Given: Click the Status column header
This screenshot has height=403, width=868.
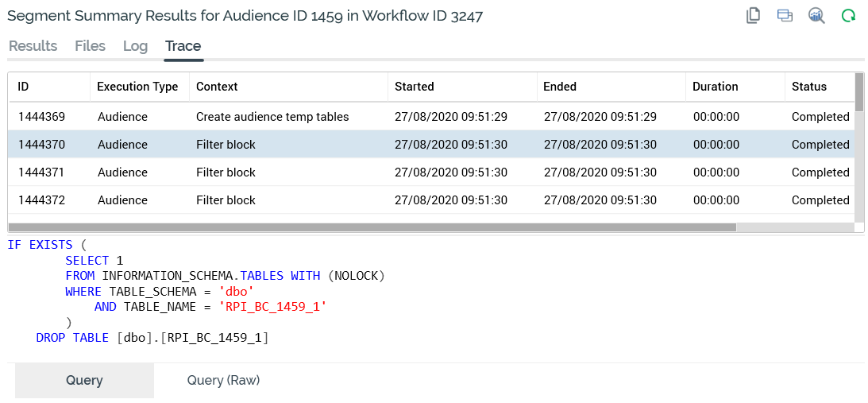Looking at the screenshot, I should (808, 87).
